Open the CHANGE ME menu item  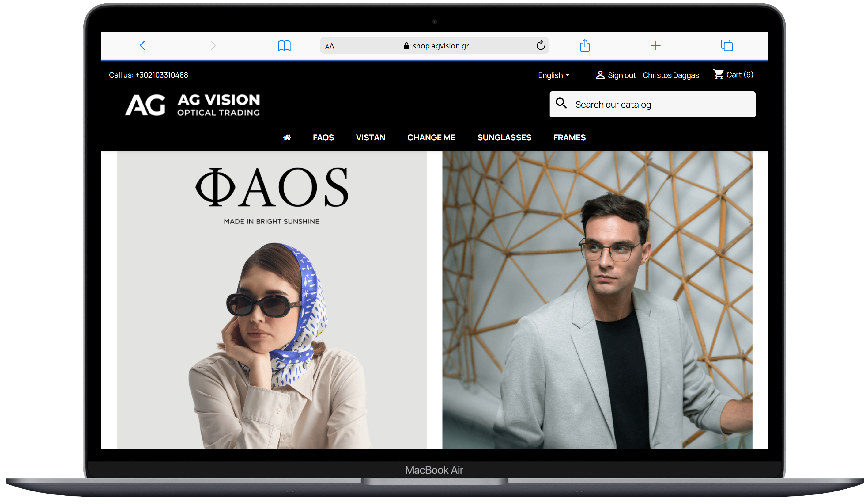(x=431, y=138)
